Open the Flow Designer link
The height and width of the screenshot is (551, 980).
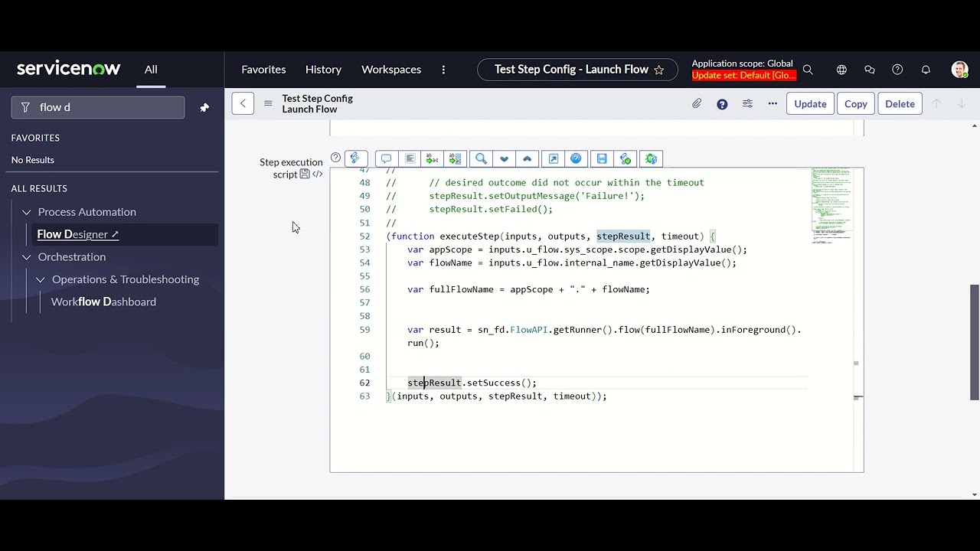(x=72, y=234)
